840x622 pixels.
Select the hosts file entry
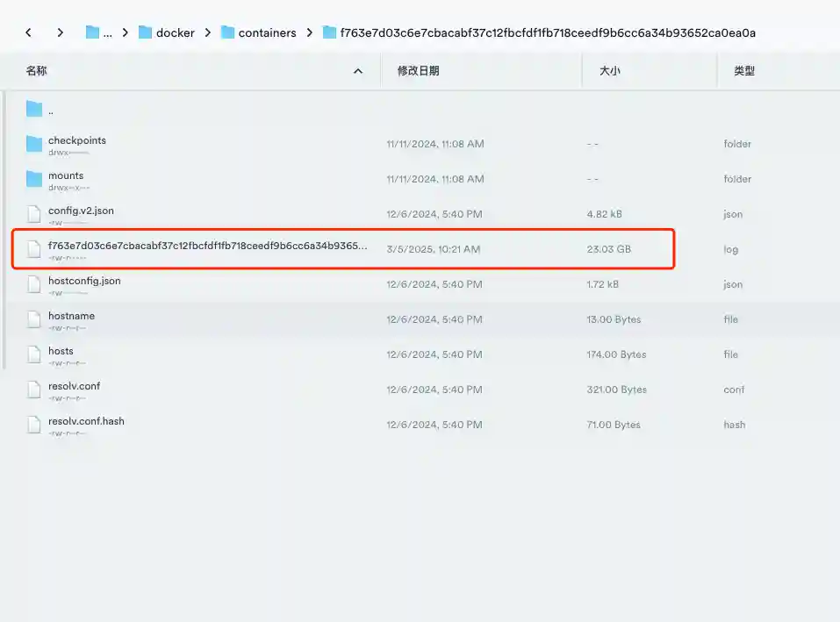tap(61, 351)
